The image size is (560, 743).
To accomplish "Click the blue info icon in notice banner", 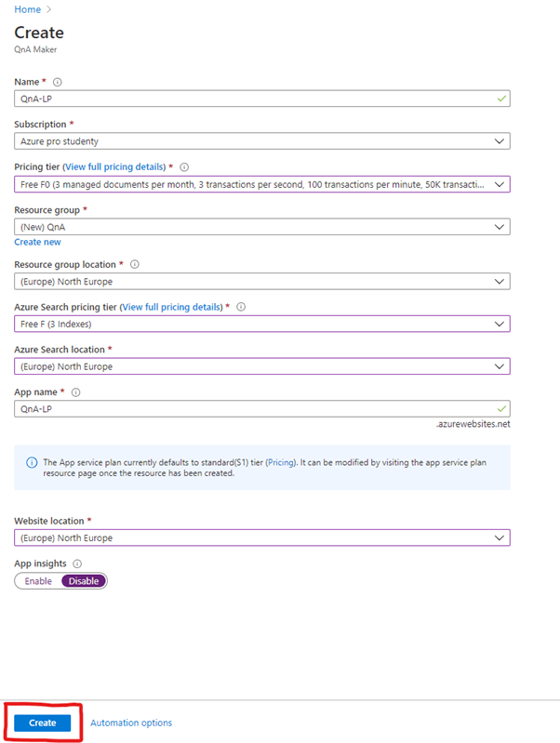I will pos(32,462).
